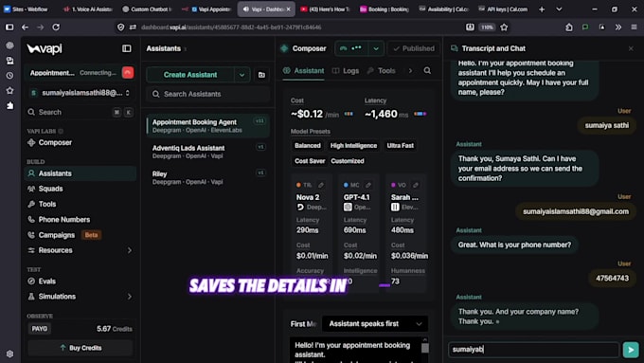Send the chat message with green arrow

click(631, 350)
